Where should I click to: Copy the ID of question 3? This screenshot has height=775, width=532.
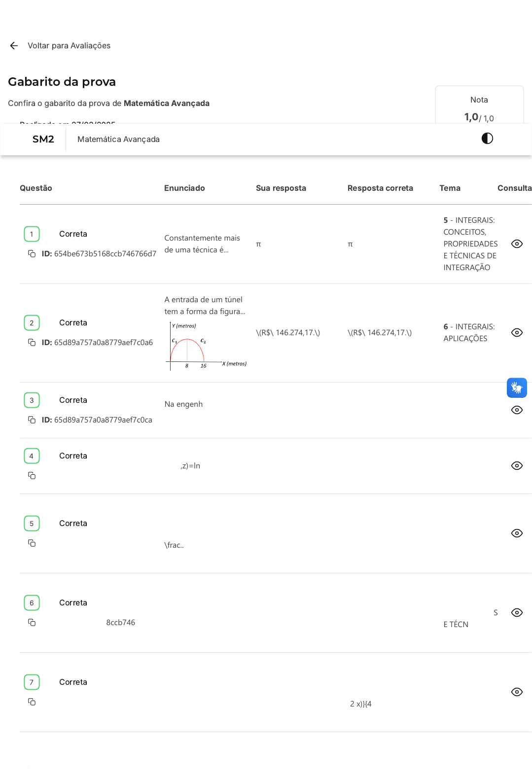point(32,420)
